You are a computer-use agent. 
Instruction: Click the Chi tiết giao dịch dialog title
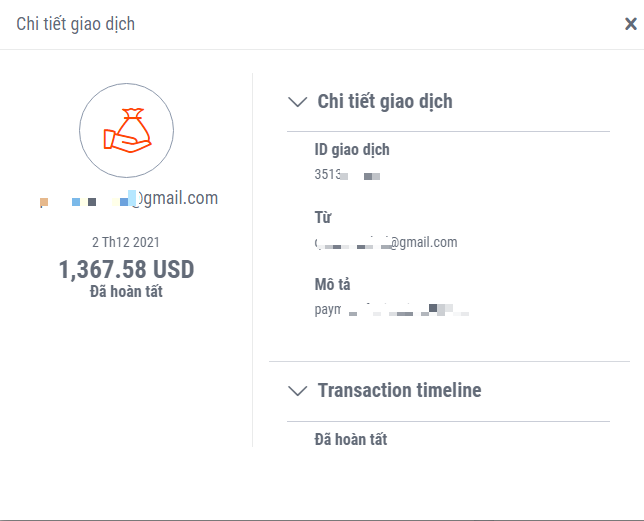75,24
